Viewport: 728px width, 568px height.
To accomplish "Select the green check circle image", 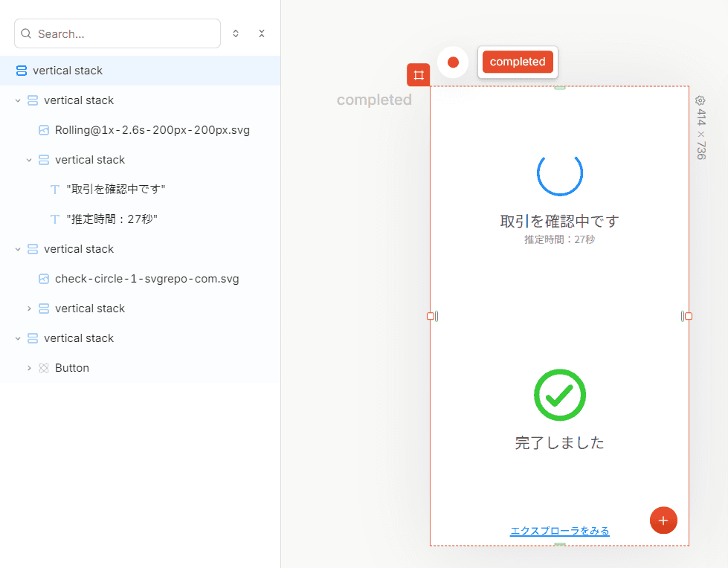I will point(560,395).
